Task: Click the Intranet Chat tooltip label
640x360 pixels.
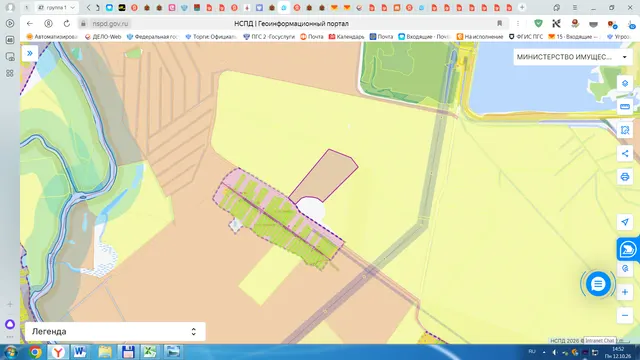Action: (600, 340)
